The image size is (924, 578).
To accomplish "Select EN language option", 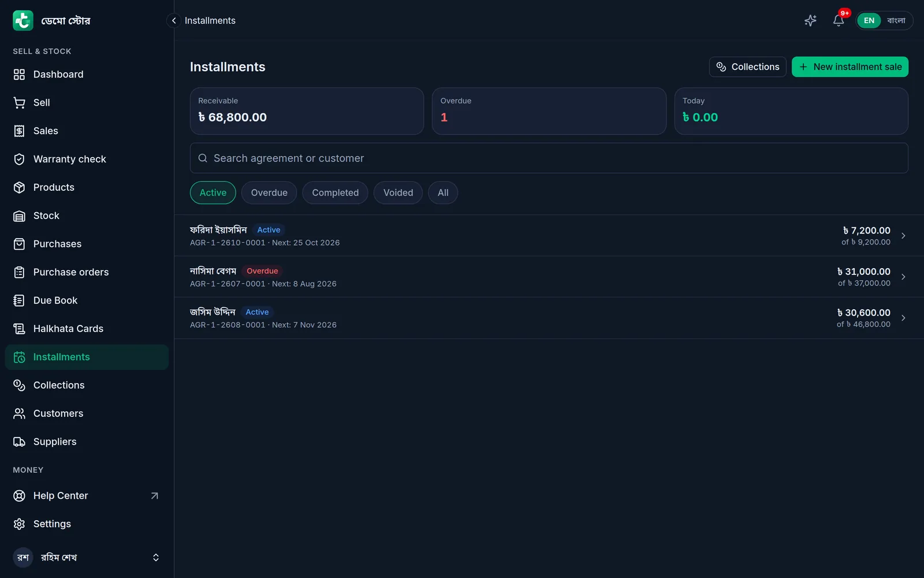I will [x=869, y=20].
